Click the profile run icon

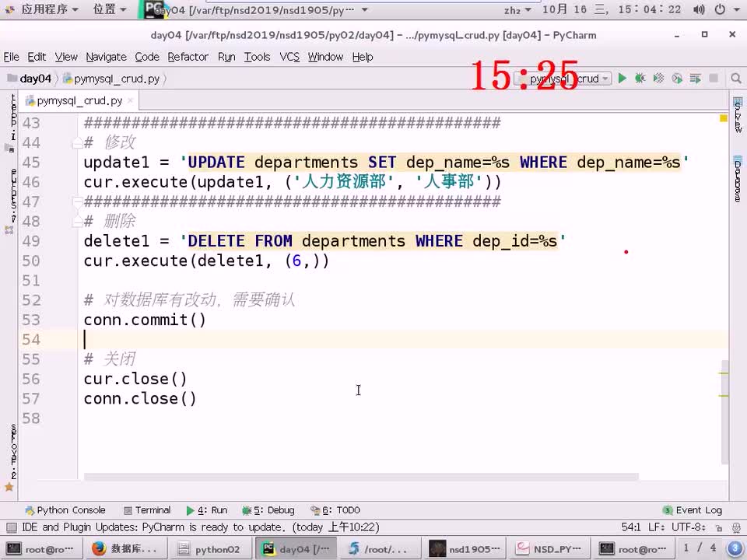pyautogui.click(x=677, y=79)
